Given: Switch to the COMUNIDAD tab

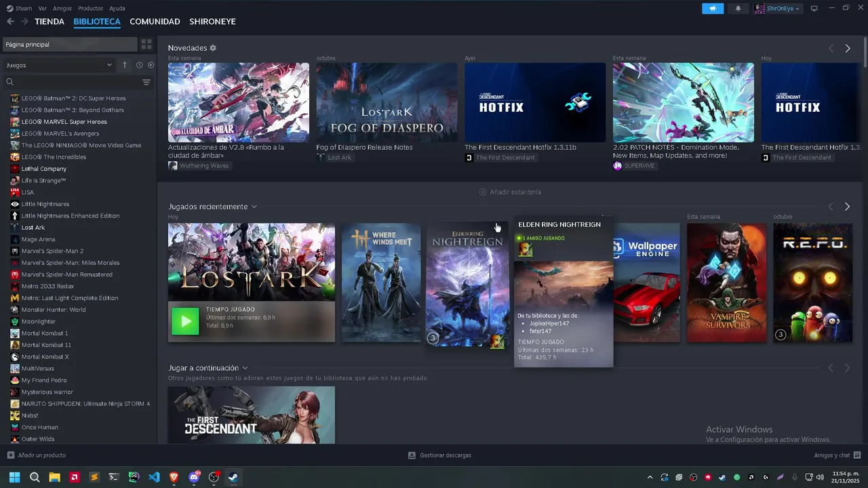Looking at the screenshot, I should click(x=155, y=22).
